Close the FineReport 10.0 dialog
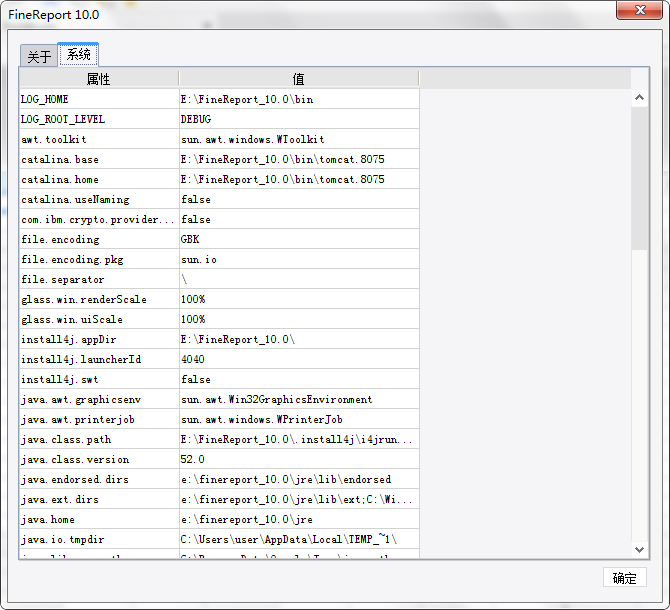 (639, 10)
